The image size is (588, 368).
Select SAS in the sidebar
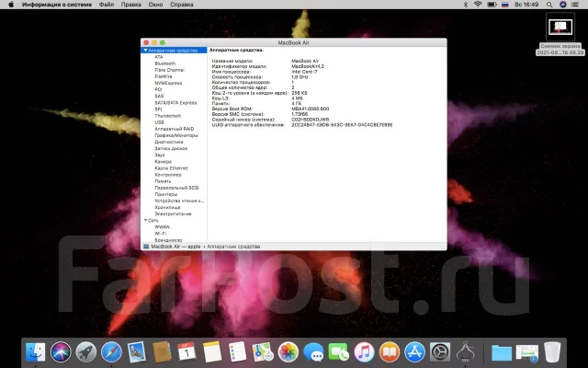point(159,96)
